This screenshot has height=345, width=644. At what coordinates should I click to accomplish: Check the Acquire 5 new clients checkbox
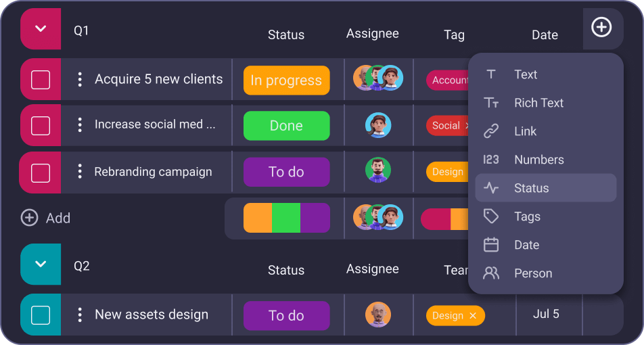coord(41,80)
